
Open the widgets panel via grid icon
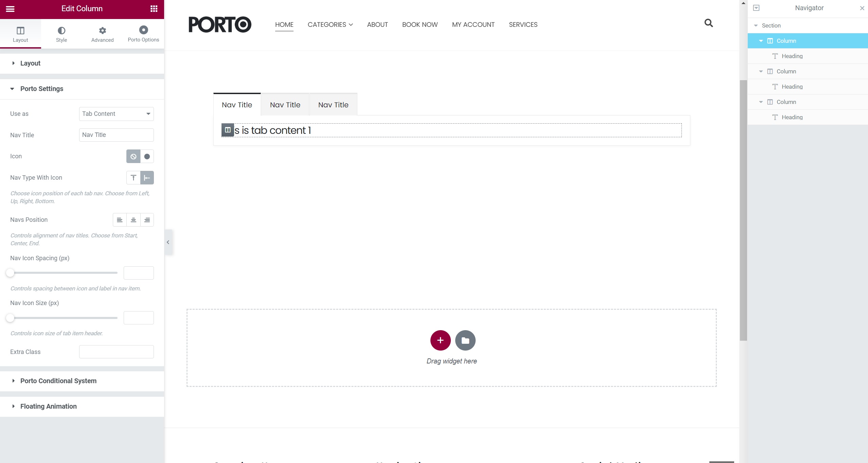point(154,8)
